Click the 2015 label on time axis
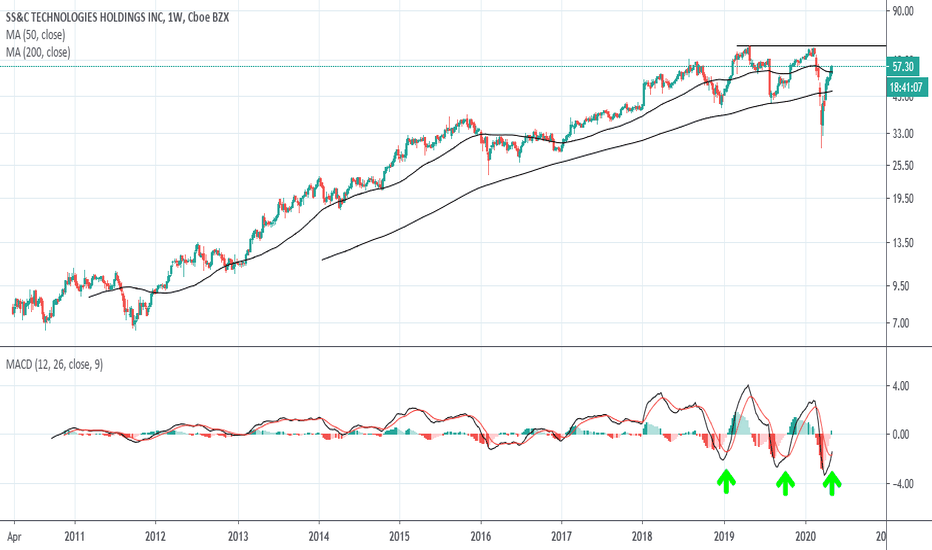932x550 pixels. [399, 536]
